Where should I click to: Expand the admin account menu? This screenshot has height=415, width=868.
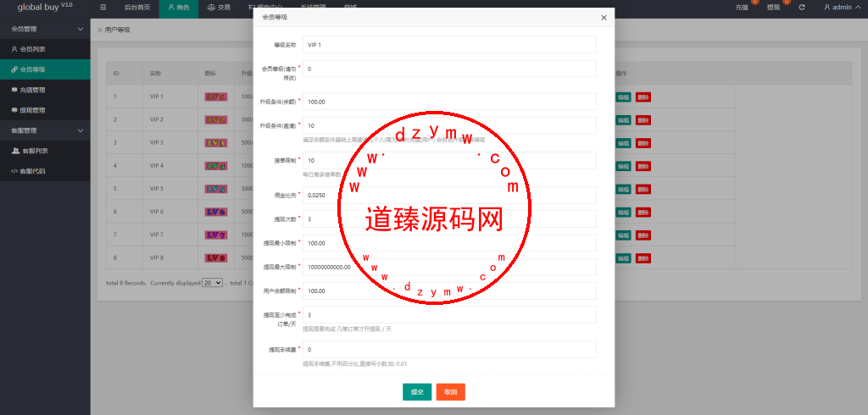pos(842,8)
